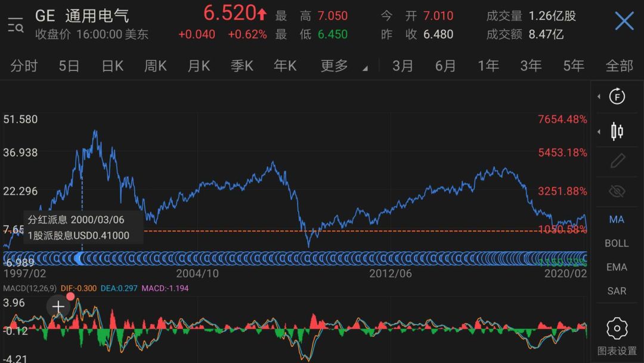Close the GE chart view
This screenshot has height=363, width=644.
[624, 20]
